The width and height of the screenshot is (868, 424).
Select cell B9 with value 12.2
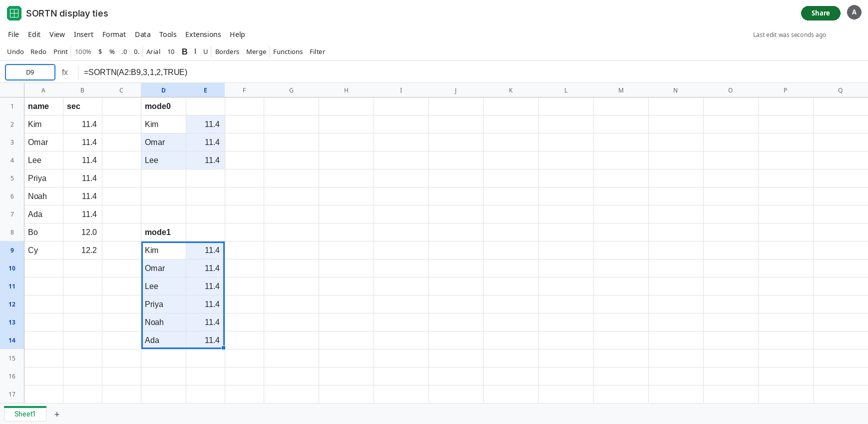(x=82, y=250)
